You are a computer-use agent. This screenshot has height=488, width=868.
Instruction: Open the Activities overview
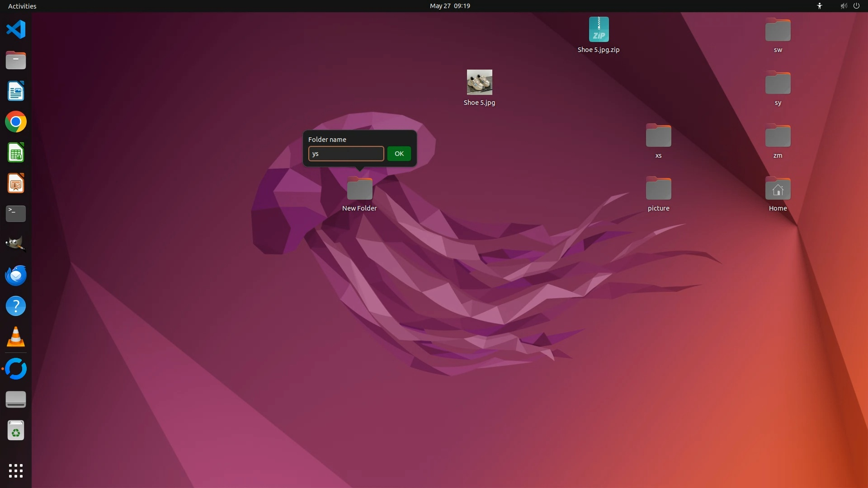(22, 6)
